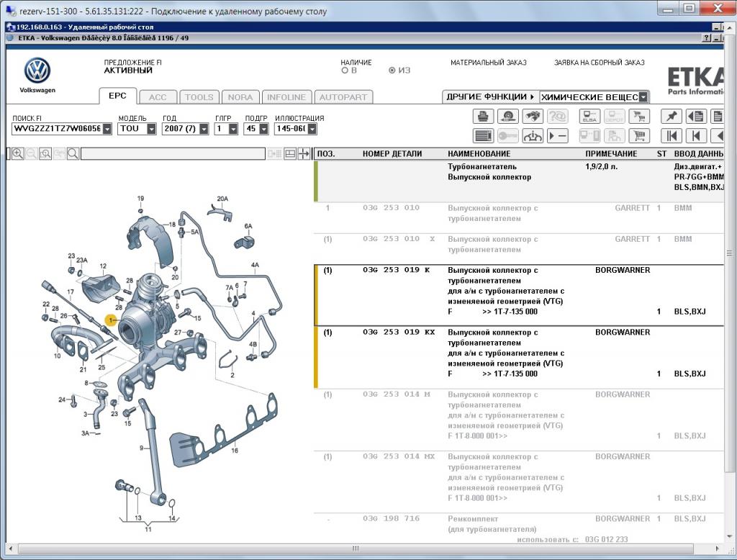Click the printer icon in the toolbar
Screen dimensions: 737x560
(x=483, y=116)
